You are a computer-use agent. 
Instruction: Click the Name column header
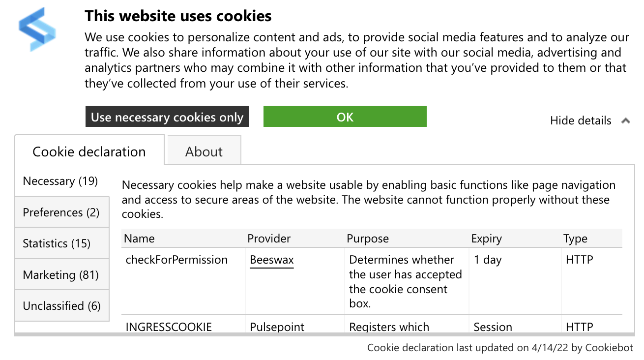[x=139, y=239]
